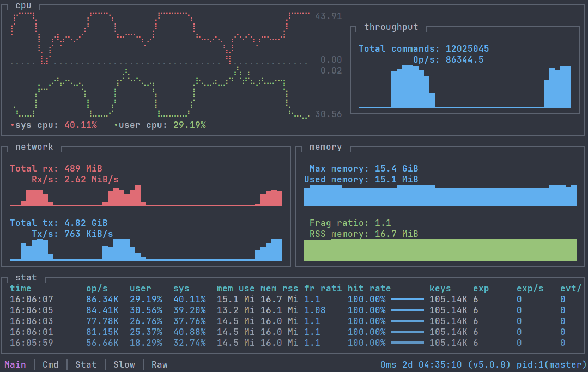Viewport: 588px width, 372px height.
Task: Click the time column header
Action: [21, 289]
